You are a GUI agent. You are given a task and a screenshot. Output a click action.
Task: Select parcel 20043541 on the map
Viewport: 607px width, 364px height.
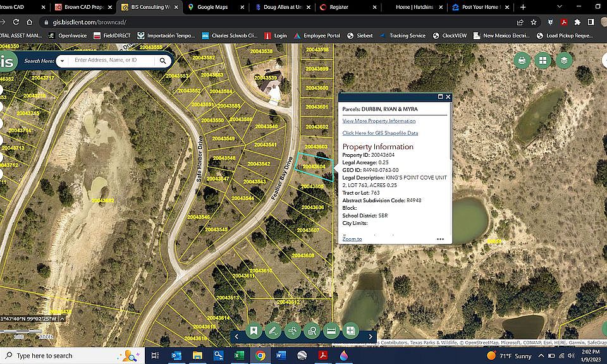[265, 145]
